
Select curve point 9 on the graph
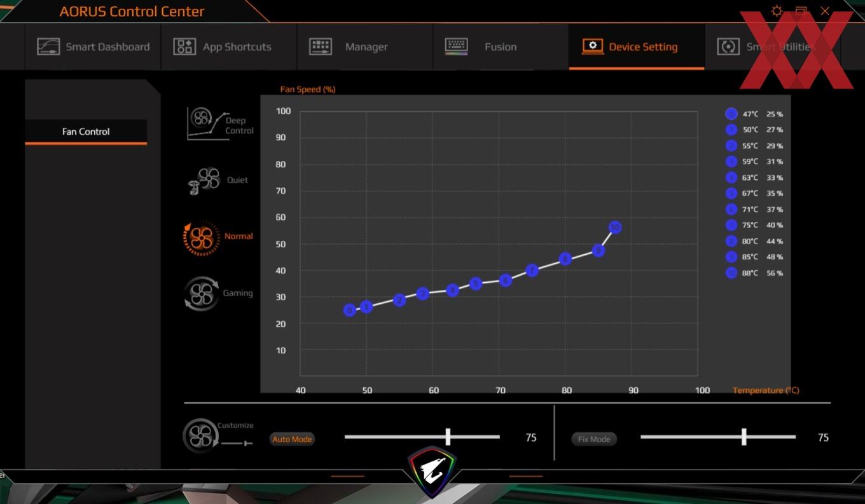click(599, 251)
